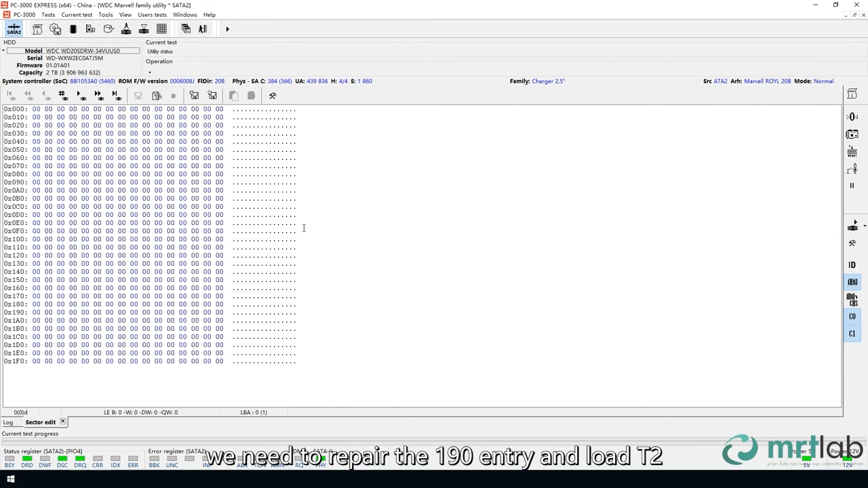The image size is (868, 488).
Task: Open the Help menu
Action: (x=210, y=15)
